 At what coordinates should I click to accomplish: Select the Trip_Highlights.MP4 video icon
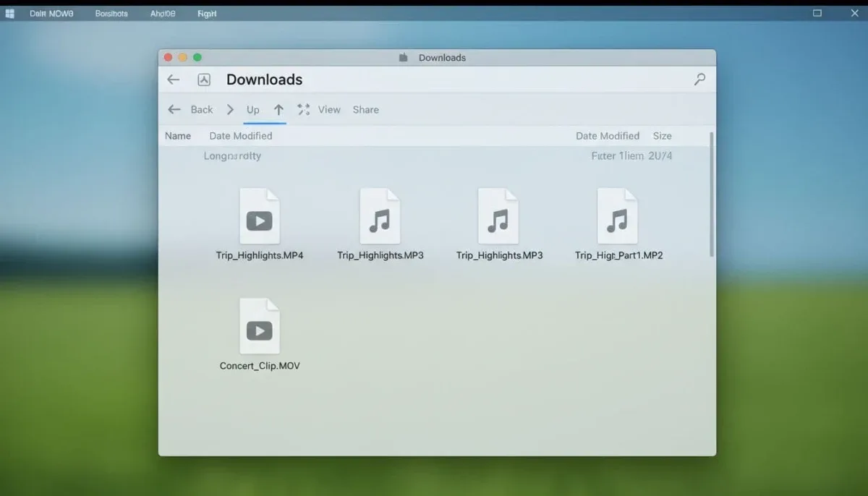[x=260, y=215]
